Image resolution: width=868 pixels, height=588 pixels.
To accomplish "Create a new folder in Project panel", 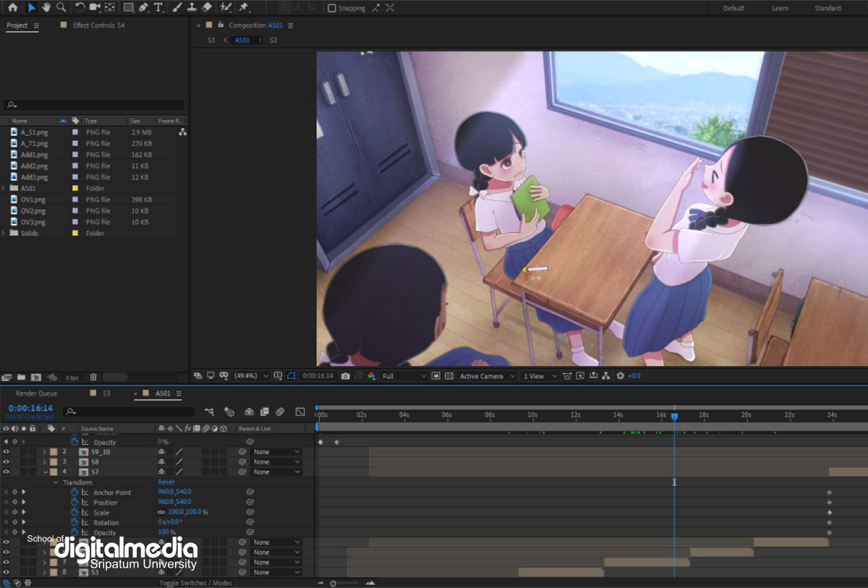I will [x=21, y=377].
